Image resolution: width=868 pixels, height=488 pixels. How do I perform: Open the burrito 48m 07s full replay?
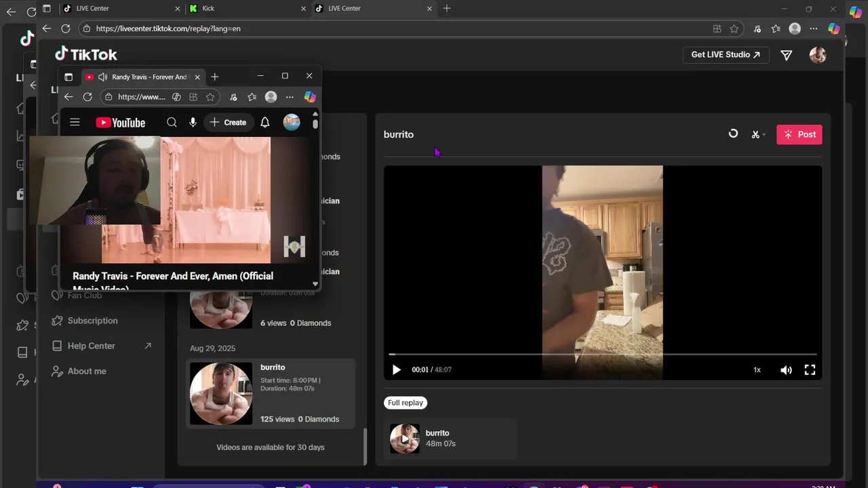click(450, 439)
